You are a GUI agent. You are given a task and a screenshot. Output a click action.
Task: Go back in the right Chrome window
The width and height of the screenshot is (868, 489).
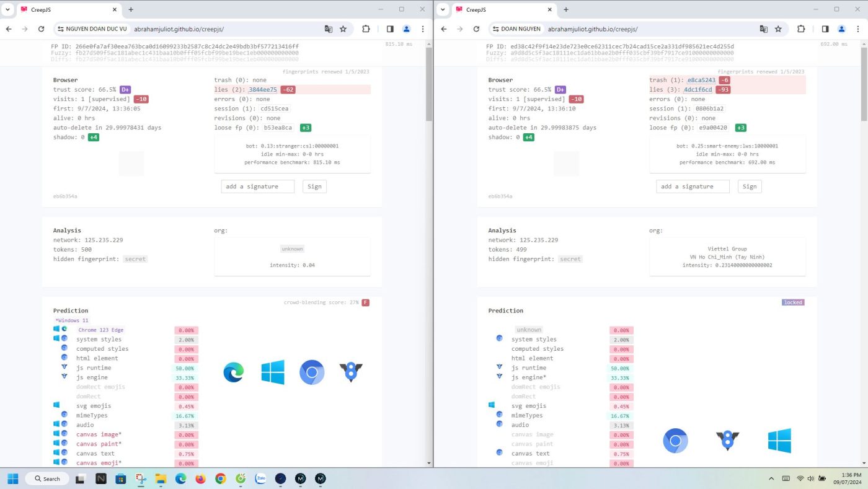443,29
